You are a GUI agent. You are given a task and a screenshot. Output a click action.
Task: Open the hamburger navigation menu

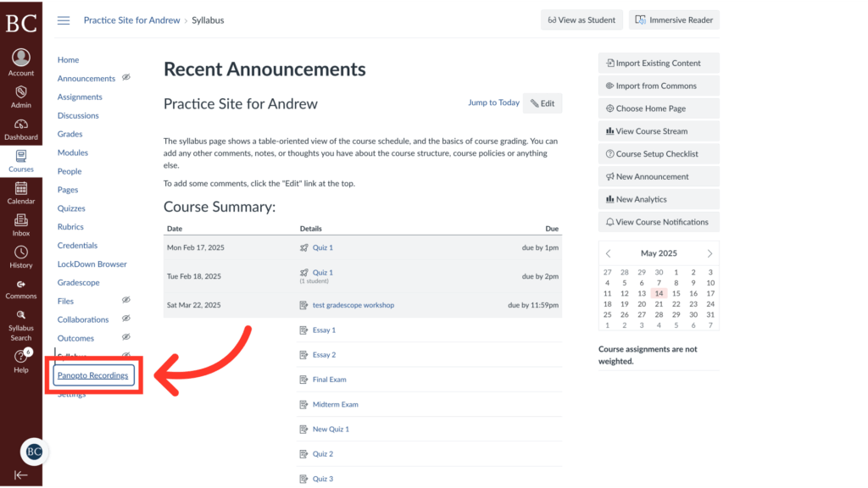pyautogui.click(x=64, y=19)
